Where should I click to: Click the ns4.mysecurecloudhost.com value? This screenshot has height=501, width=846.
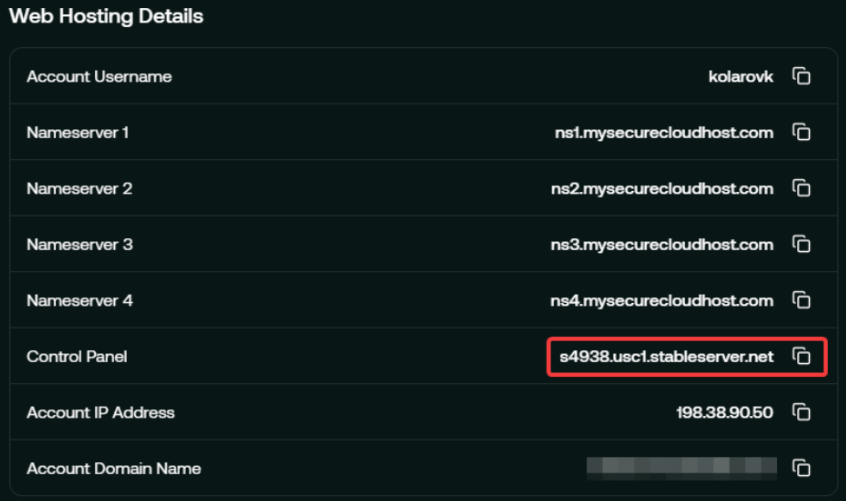663,301
